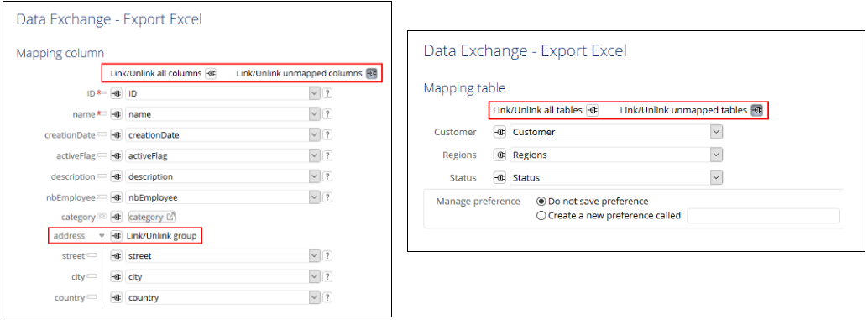Click the Link/Unlink all tables icon

(593, 110)
